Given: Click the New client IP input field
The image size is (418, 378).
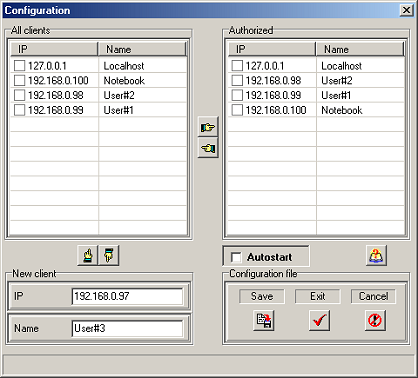Looking at the screenshot, I should click(x=127, y=296).
